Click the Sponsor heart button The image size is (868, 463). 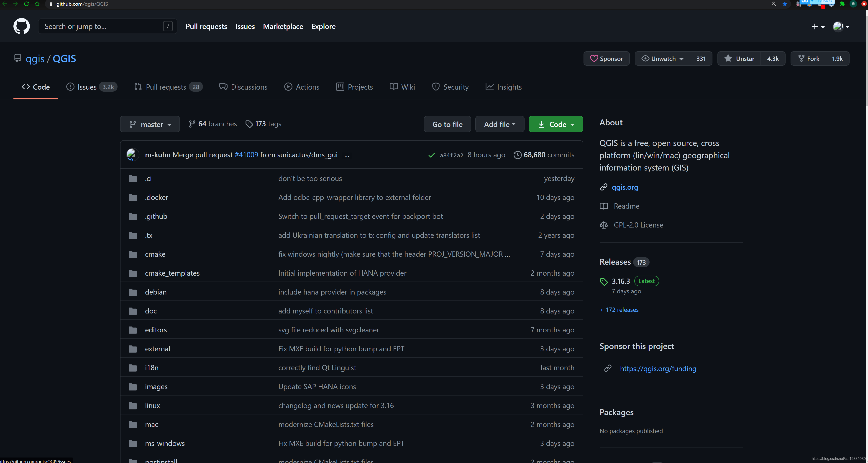point(606,59)
